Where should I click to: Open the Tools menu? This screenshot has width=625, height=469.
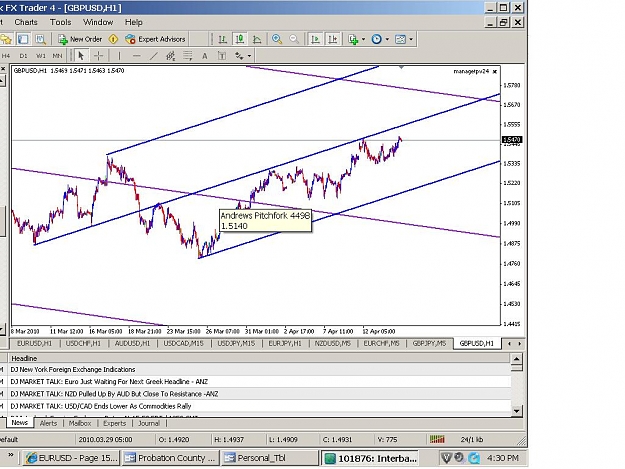(x=61, y=22)
